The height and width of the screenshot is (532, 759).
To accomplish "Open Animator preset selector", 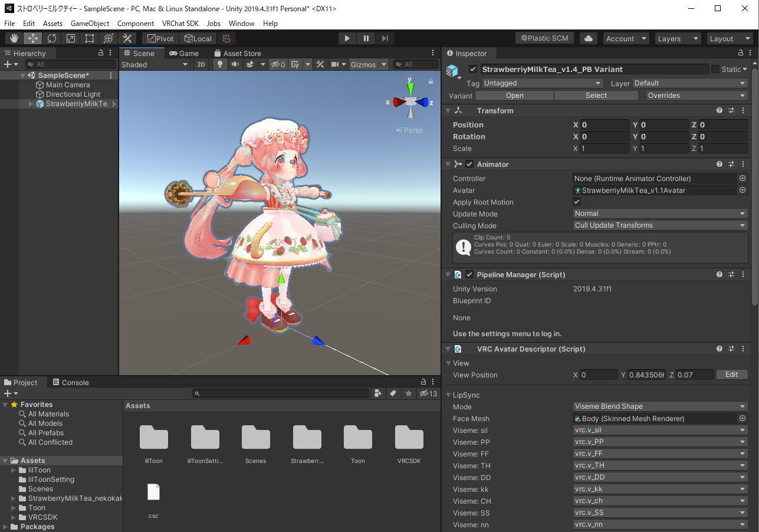I will tap(731, 164).
